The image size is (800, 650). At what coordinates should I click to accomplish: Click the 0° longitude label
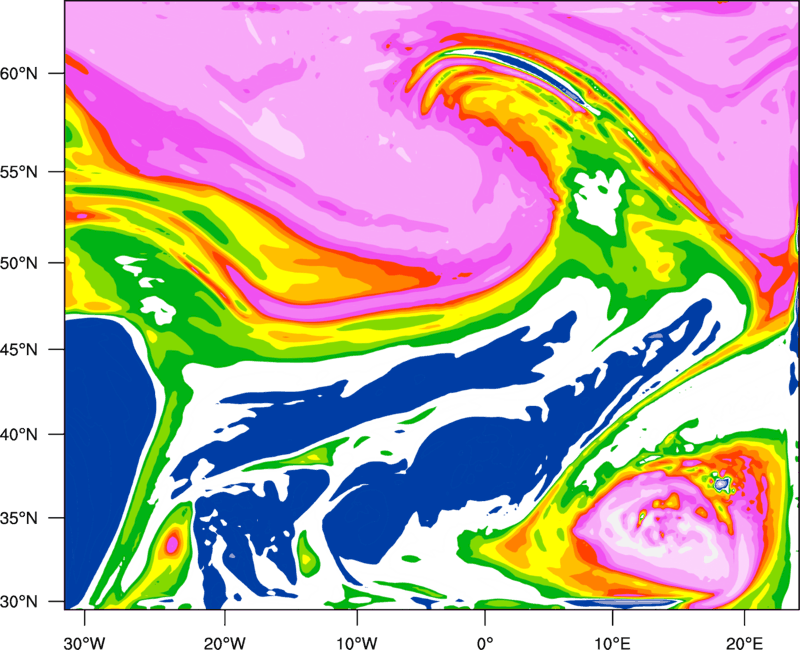point(485,643)
